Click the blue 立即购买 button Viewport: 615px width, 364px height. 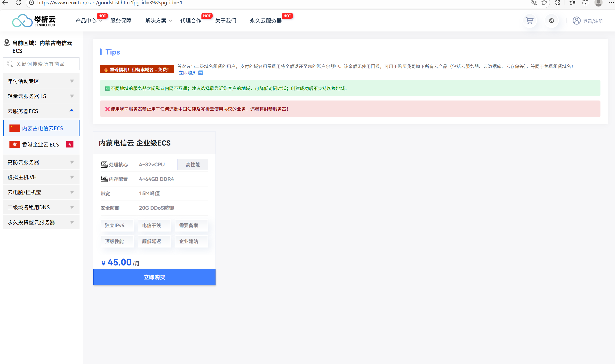pyautogui.click(x=154, y=277)
